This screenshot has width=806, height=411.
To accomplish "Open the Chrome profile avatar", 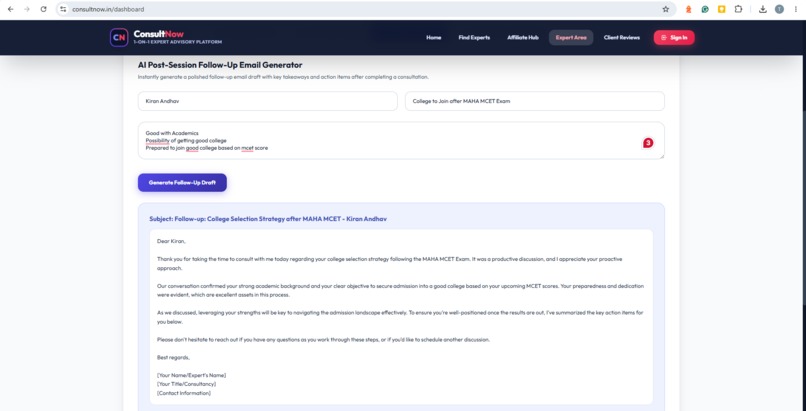I will point(779,9).
